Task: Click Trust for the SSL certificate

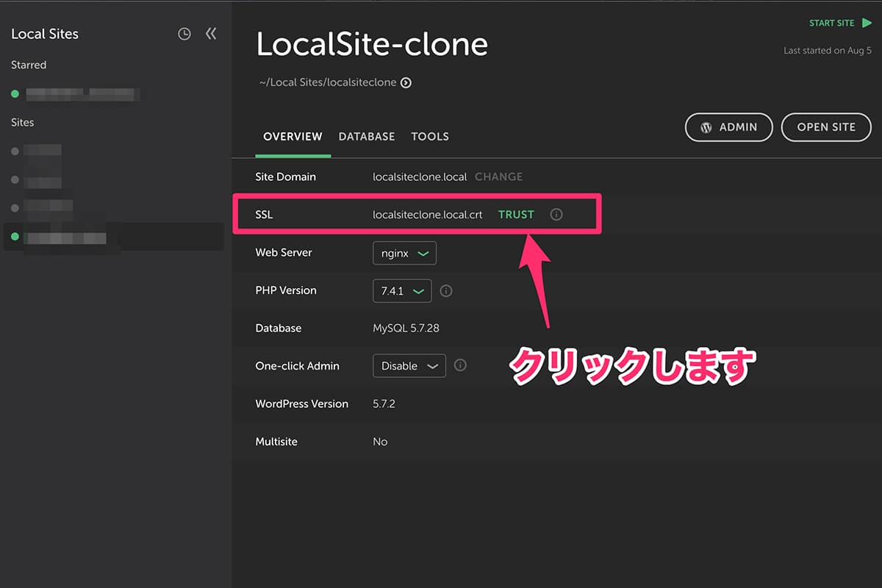Action: click(516, 215)
